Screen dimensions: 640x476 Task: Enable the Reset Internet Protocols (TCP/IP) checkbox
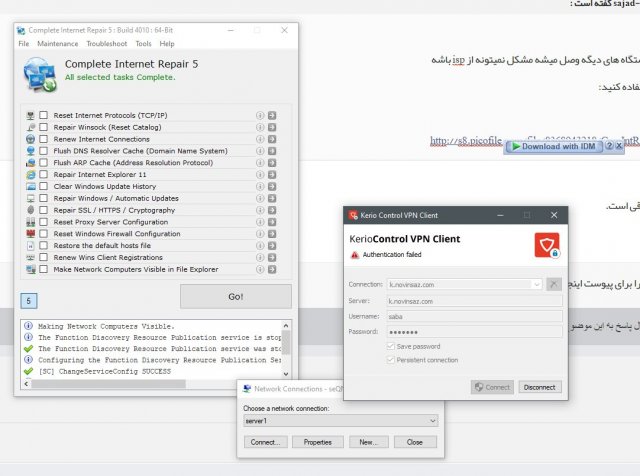[x=44, y=116]
